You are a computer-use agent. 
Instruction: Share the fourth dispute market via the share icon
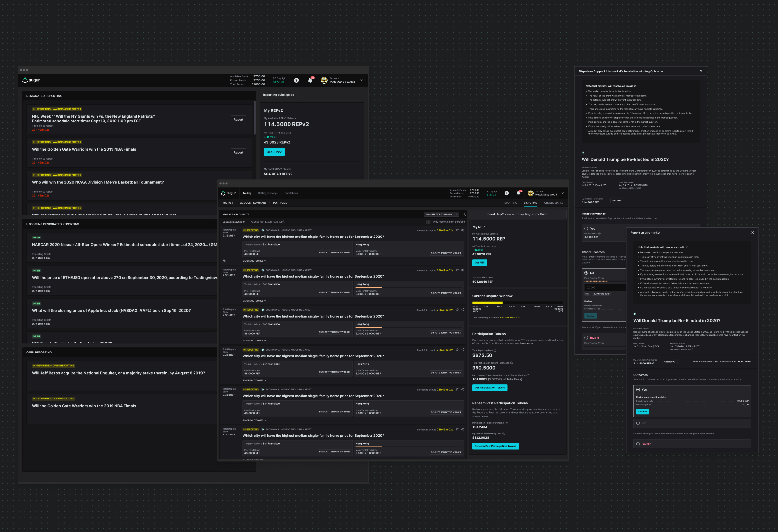[x=462, y=350]
